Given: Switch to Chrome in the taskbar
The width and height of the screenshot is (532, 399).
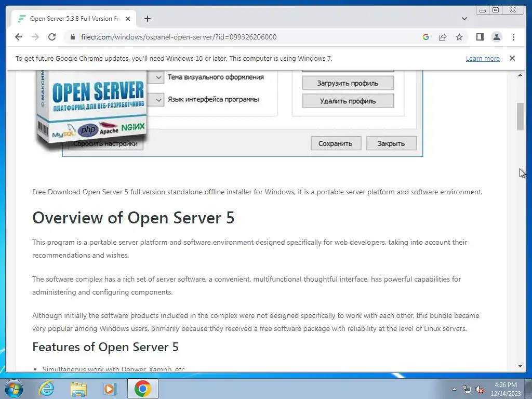Looking at the screenshot, I should click(x=142, y=389).
